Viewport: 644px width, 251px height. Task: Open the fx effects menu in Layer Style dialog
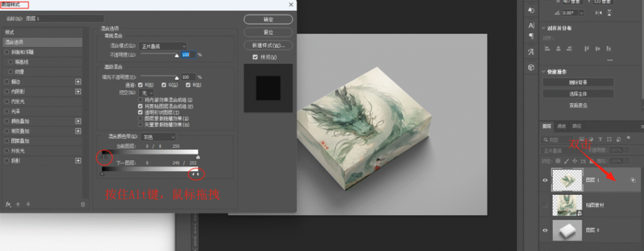[8, 204]
